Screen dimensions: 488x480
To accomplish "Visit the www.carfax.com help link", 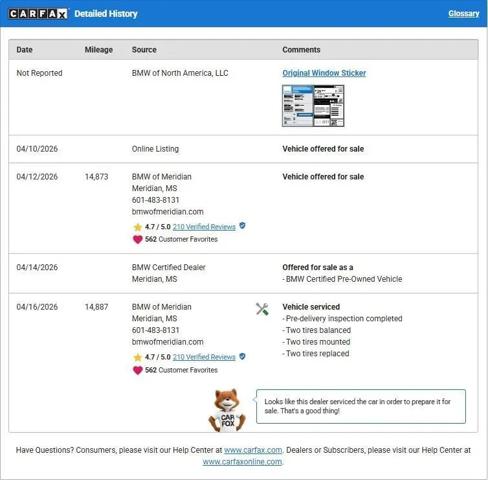I will click(x=253, y=450).
